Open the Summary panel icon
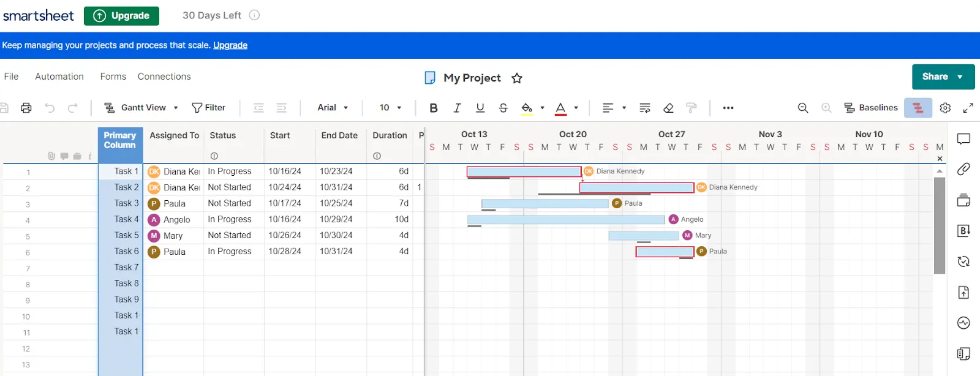The height and width of the screenshot is (376, 980). point(963,354)
